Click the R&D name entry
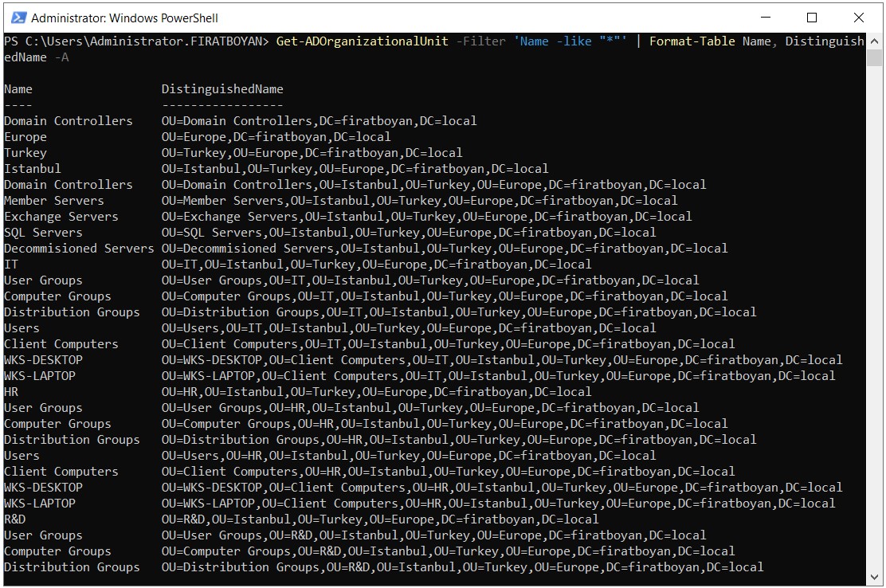This screenshot has height=588, width=886. pos(14,519)
